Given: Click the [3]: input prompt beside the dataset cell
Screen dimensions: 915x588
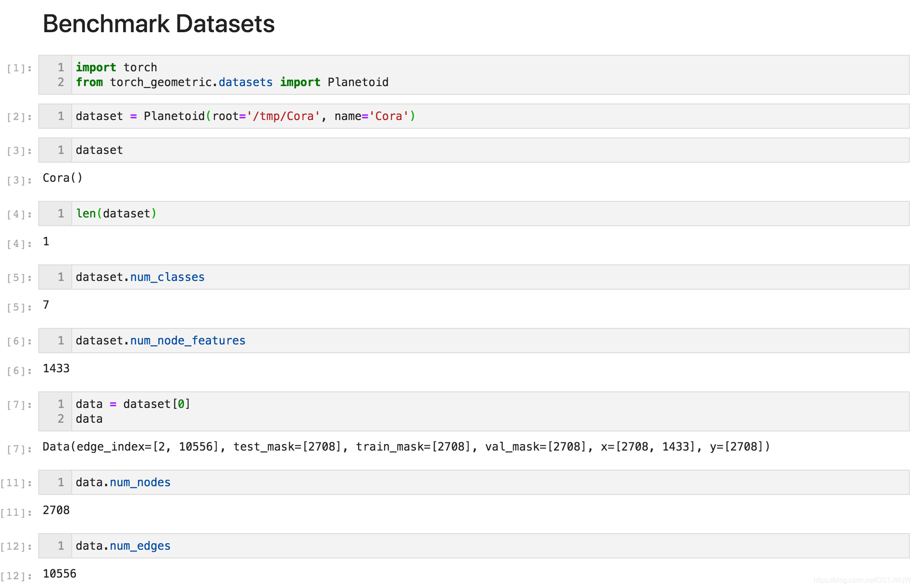Looking at the screenshot, I should pos(19,151).
